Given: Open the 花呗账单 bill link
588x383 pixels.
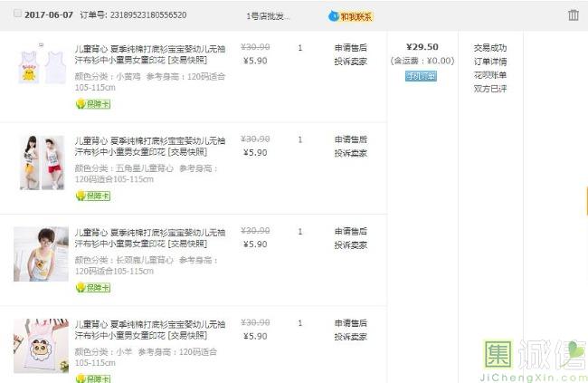Looking at the screenshot, I should (x=489, y=75).
